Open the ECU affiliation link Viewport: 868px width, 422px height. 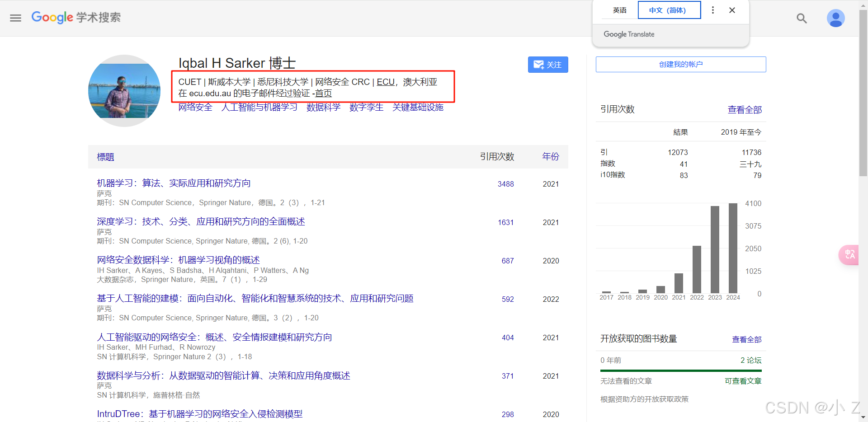(x=386, y=82)
